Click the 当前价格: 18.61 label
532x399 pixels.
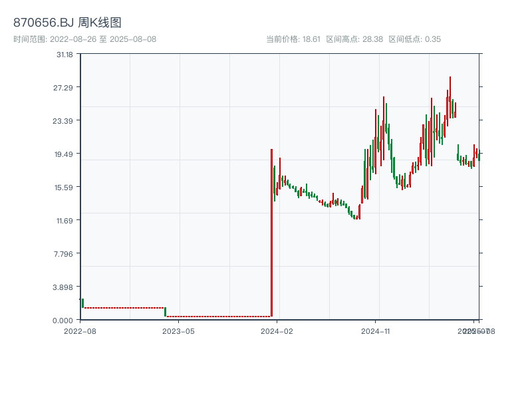[293, 39]
